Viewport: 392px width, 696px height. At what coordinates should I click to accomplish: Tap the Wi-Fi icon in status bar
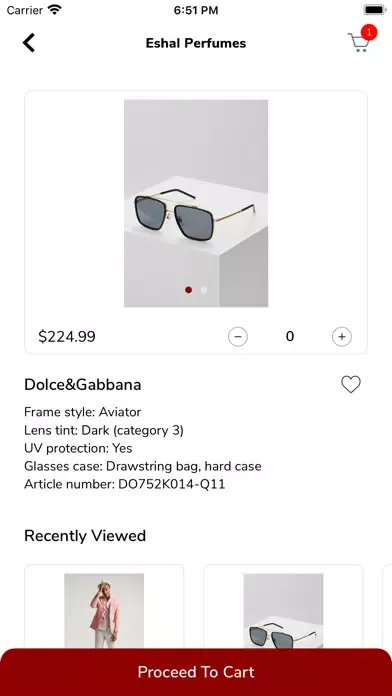(55, 10)
